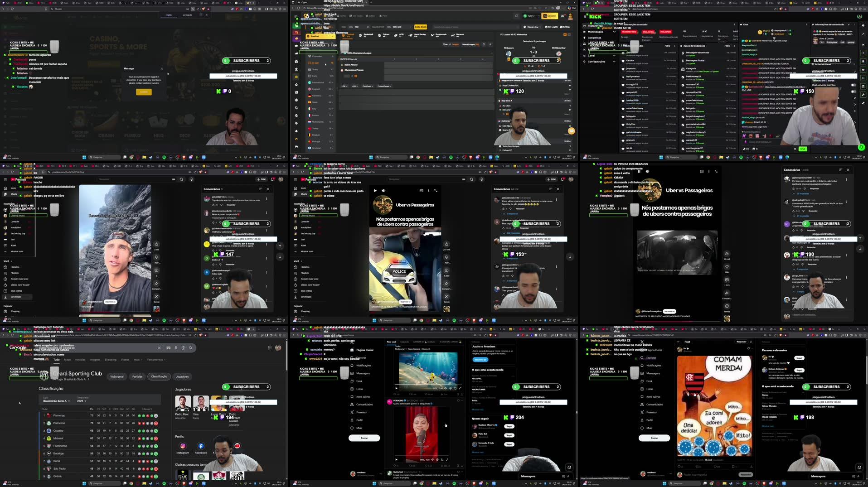The width and height of the screenshot is (868, 487).
Task: Open the Cricket betting category
Action: (385, 35)
